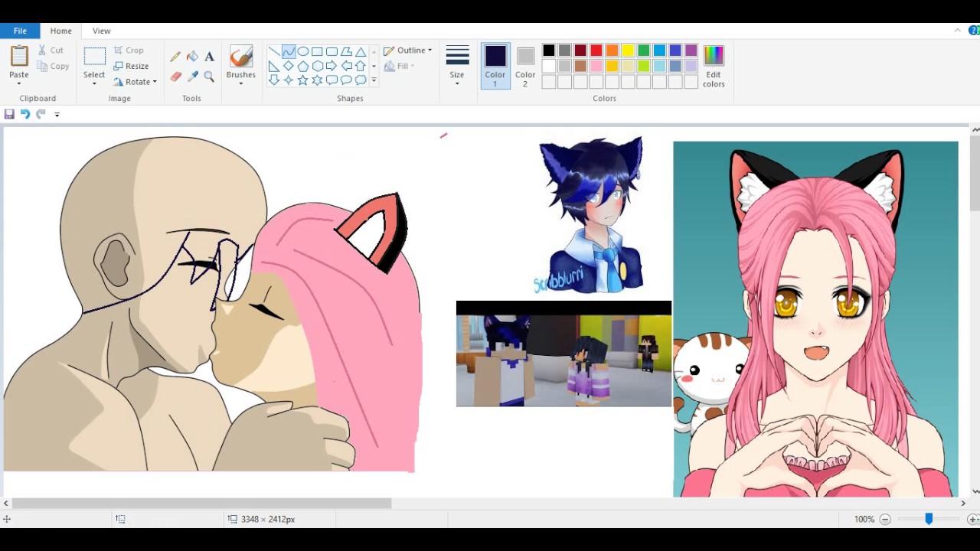Image resolution: width=980 pixels, height=551 pixels.
Task: Click the Save icon in quick access toolbar
Action: tap(9, 114)
